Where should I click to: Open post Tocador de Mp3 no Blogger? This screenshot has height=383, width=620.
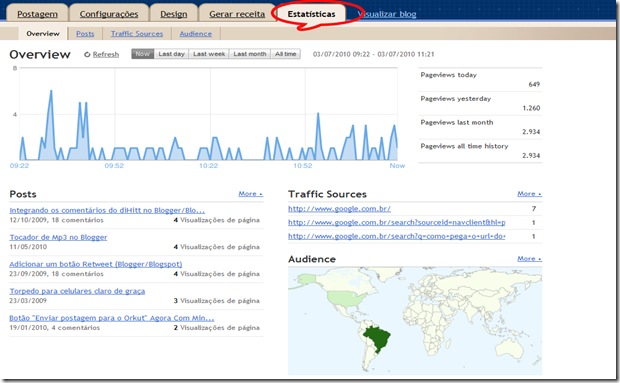coord(58,237)
